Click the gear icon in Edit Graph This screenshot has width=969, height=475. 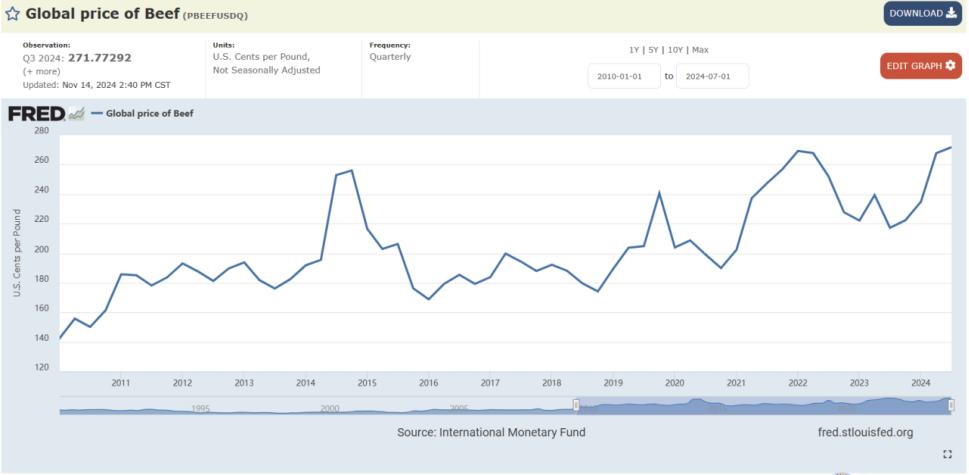pos(950,66)
